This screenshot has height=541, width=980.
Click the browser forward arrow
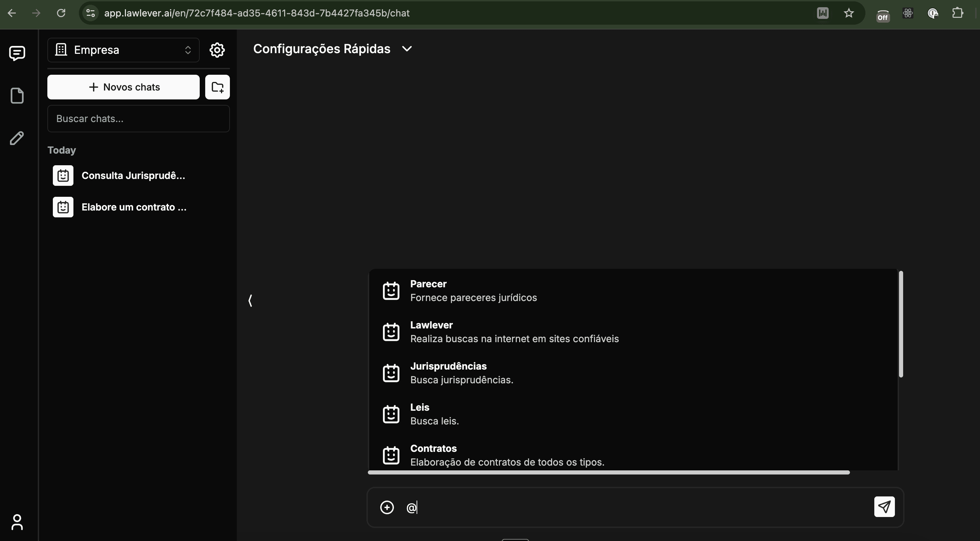pyautogui.click(x=36, y=13)
